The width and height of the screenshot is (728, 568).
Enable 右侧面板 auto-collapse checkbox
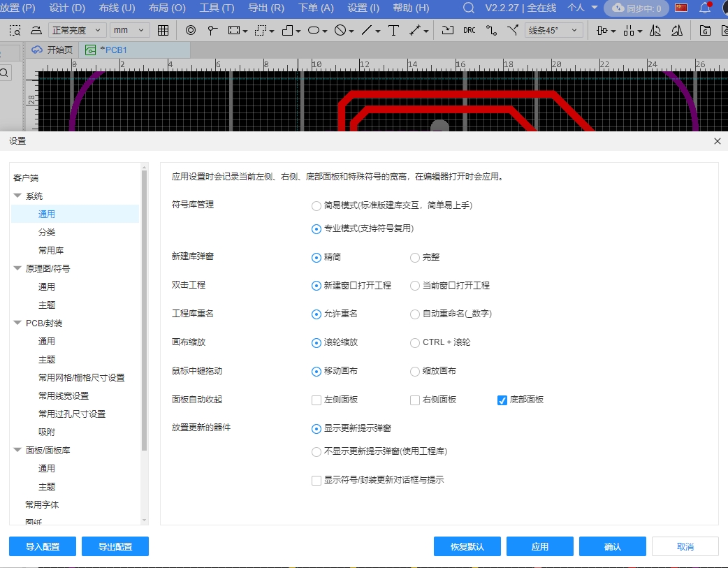[x=414, y=400]
